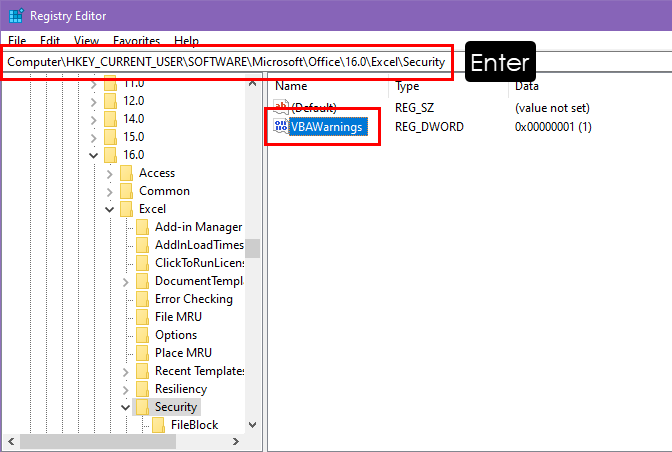Select the 12.0 folder icon
Viewport: 672px width, 452px height.
coord(111,101)
